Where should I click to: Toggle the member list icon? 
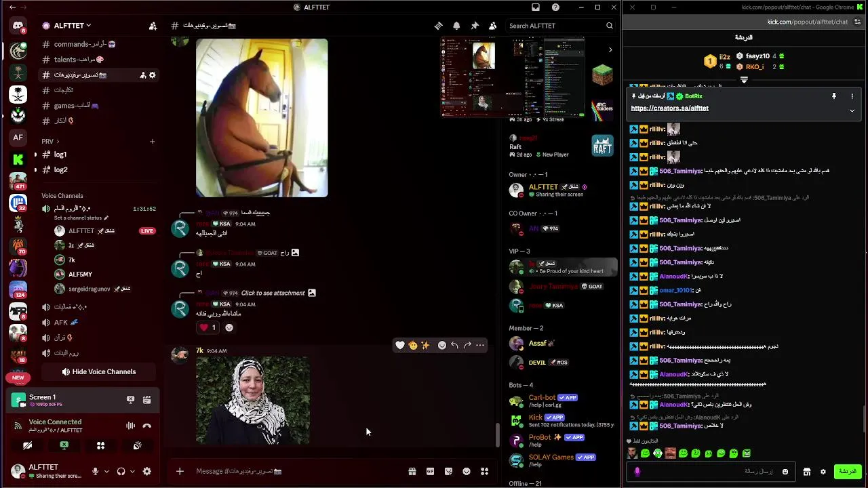[x=493, y=26]
